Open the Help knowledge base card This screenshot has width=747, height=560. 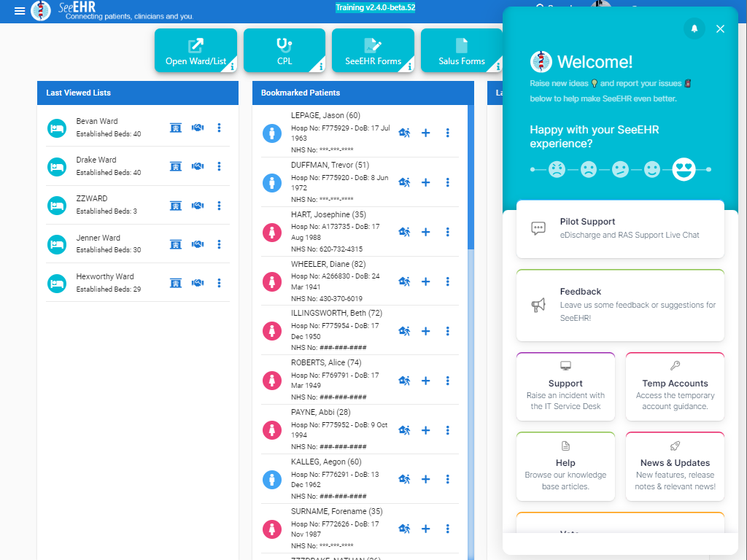[565, 467]
